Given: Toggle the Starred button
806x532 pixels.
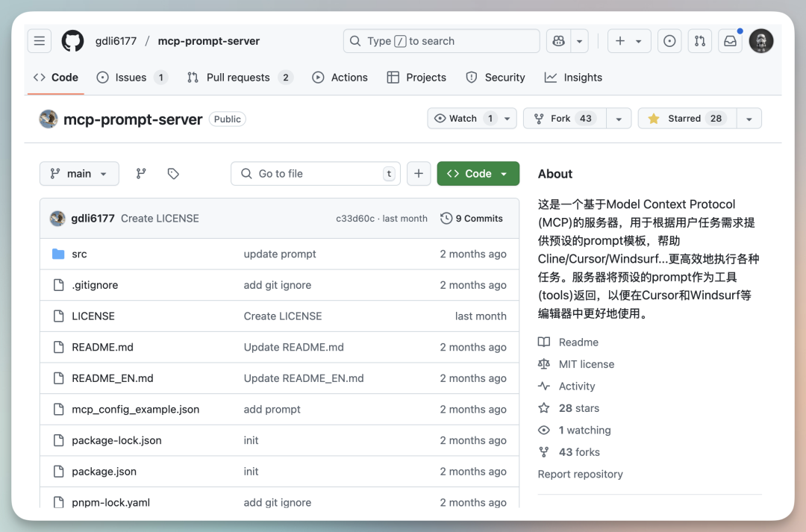Looking at the screenshot, I should pyautogui.click(x=687, y=119).
